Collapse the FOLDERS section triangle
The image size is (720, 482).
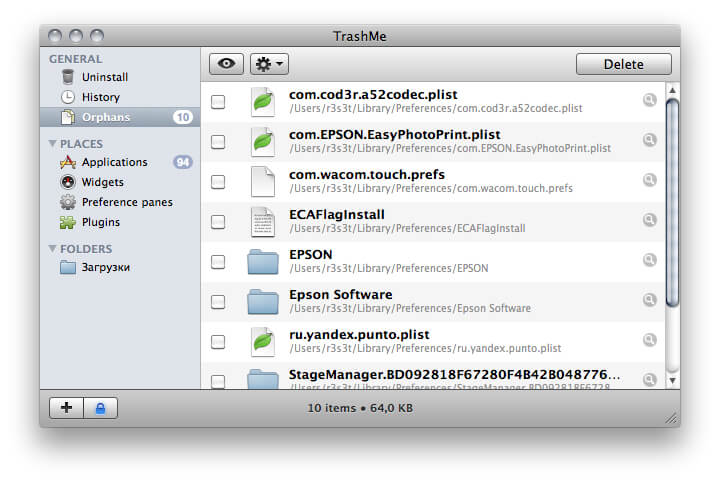pos(52,248)
